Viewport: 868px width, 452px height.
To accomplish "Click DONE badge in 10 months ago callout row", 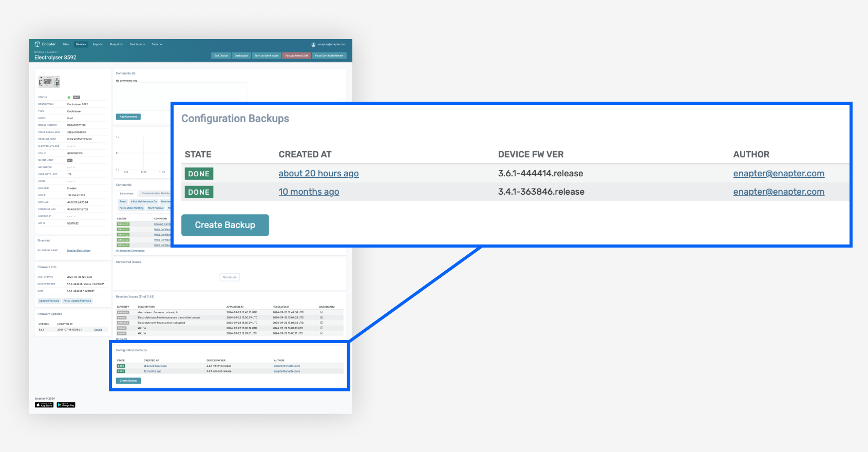I will click(x=199, y=192).
